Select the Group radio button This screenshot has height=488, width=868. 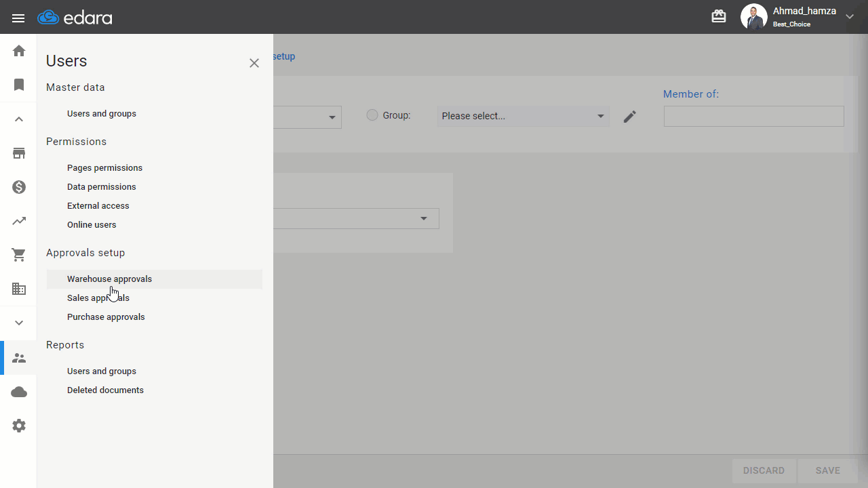pos(372,115)
